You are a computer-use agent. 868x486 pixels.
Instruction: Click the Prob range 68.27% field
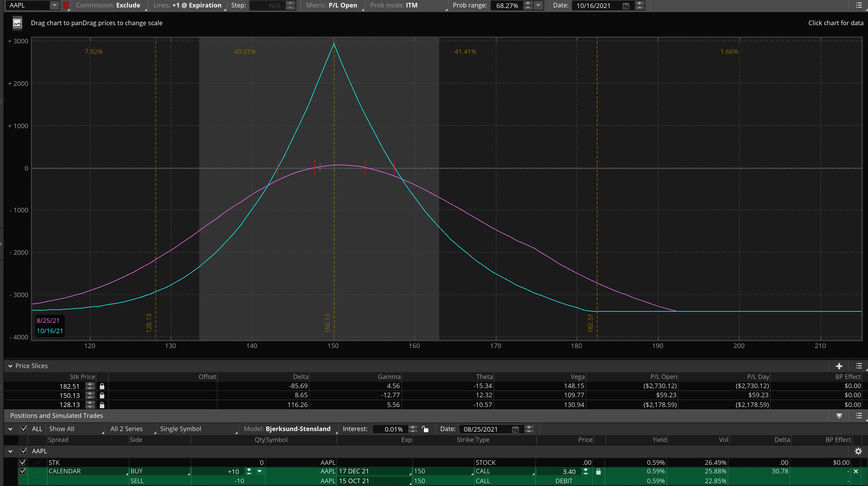point(507,6)
